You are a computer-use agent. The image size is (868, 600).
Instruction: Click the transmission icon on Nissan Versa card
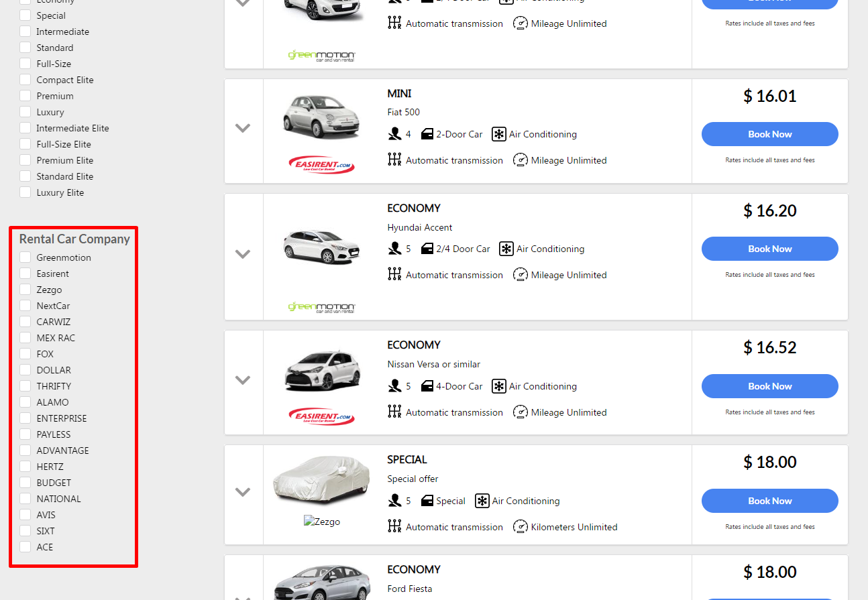point(394,412)
